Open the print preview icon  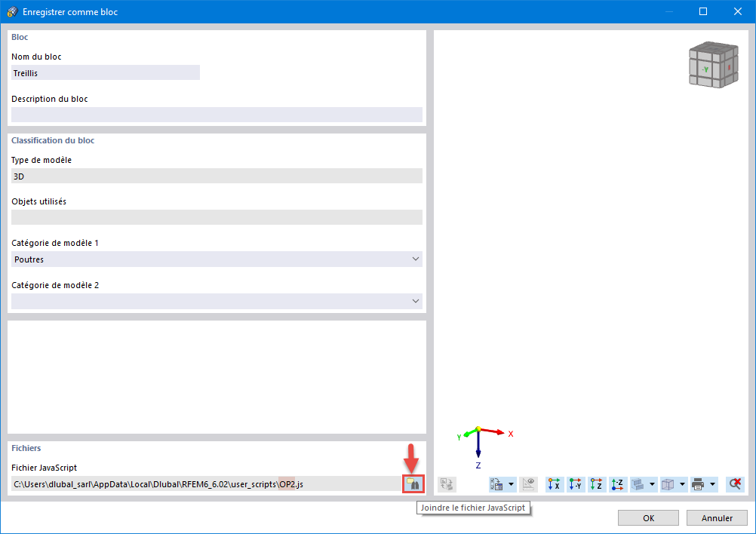(697, 484)
